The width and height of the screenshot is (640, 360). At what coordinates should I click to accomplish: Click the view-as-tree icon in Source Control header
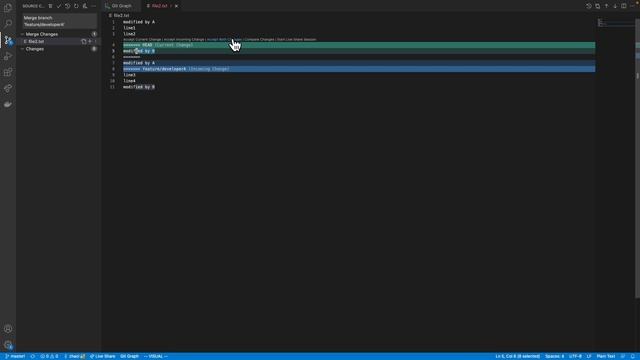(x=50, y=6)
